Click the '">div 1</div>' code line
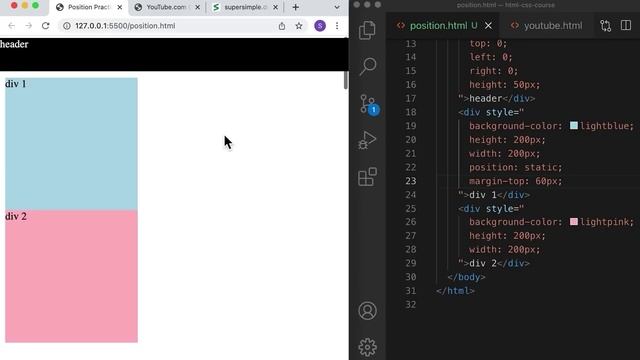The image size is (640, 360). tap(493, 195)
